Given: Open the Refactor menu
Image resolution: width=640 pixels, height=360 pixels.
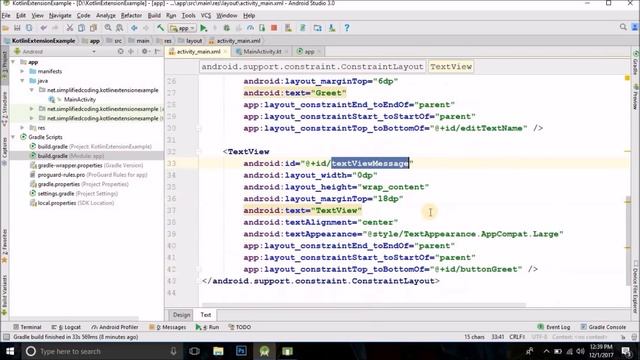Looking at the screenshot, I should pyautogui.click(x=131, y=16).
